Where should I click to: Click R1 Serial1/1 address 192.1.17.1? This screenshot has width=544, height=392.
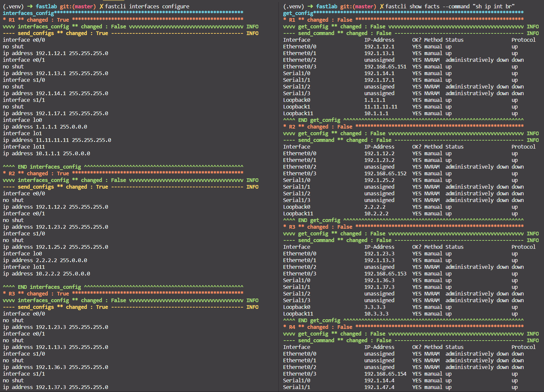pos(379,80)
